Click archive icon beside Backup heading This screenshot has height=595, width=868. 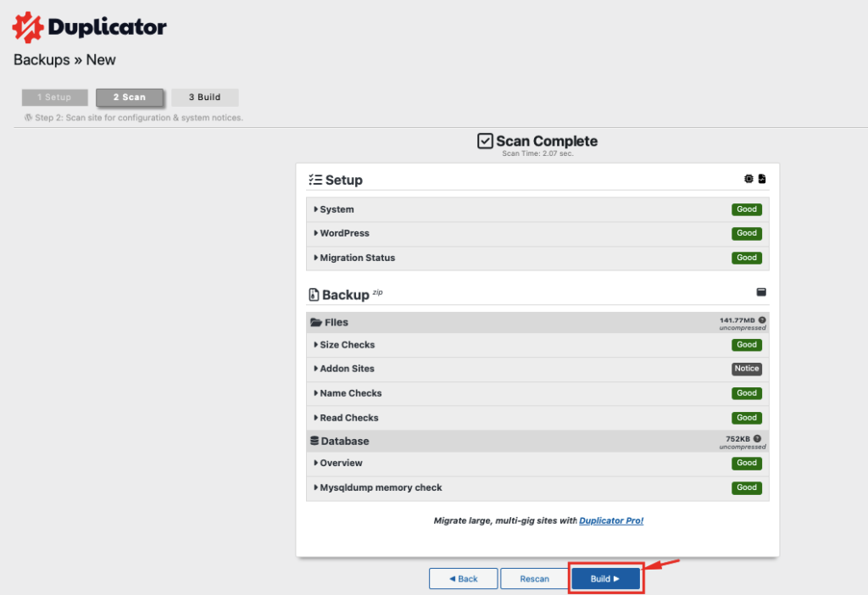click(x=761, y=292)
